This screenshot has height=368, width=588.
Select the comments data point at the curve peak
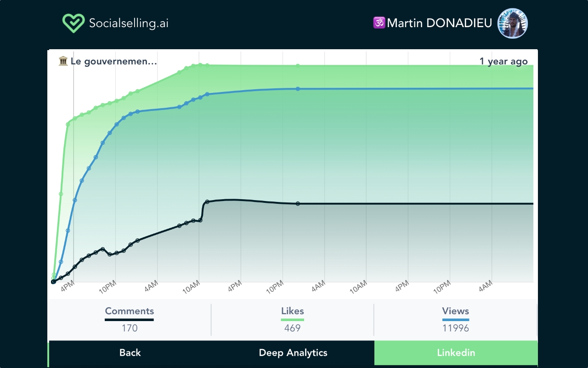click(207, 201)
